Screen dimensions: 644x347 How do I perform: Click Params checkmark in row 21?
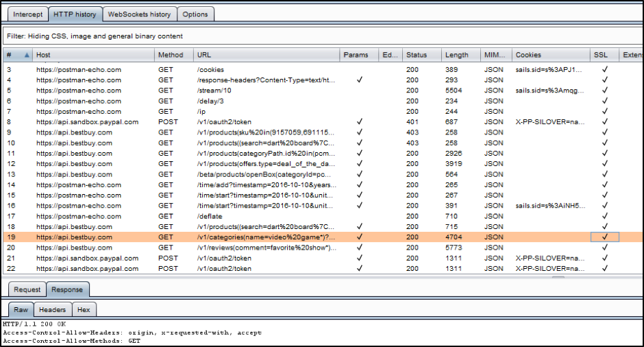[360, 259]
